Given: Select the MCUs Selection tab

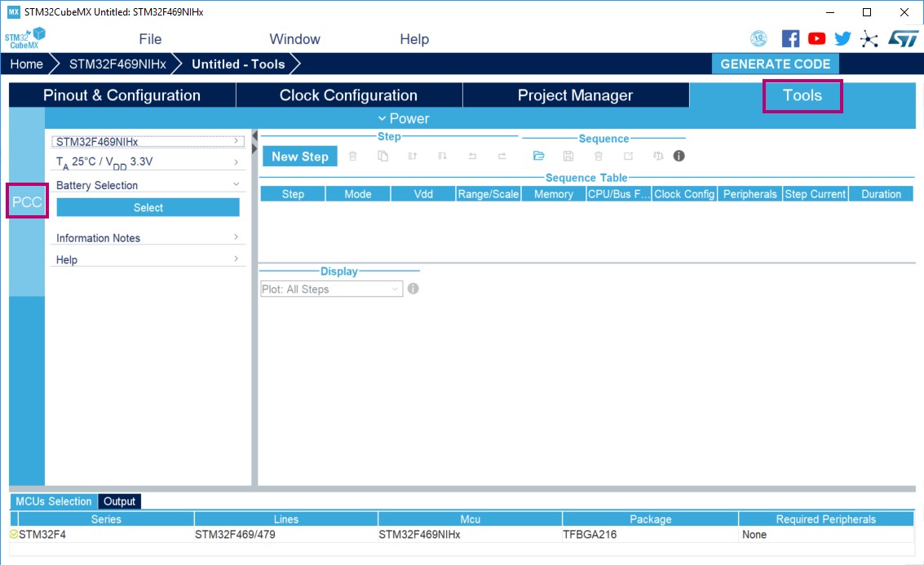Looking at the screenshot, I should (x=54, y=501).
